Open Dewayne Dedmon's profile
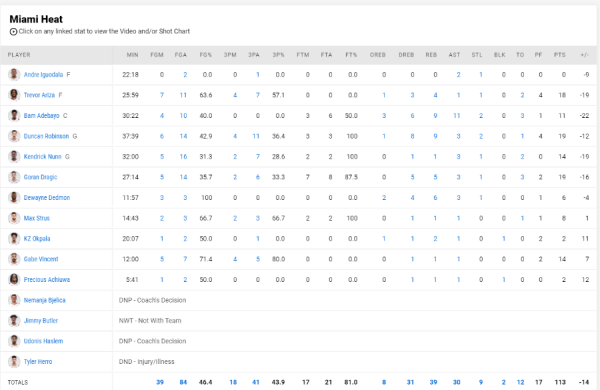Screen dimensions: 600x390 (47, 198)
